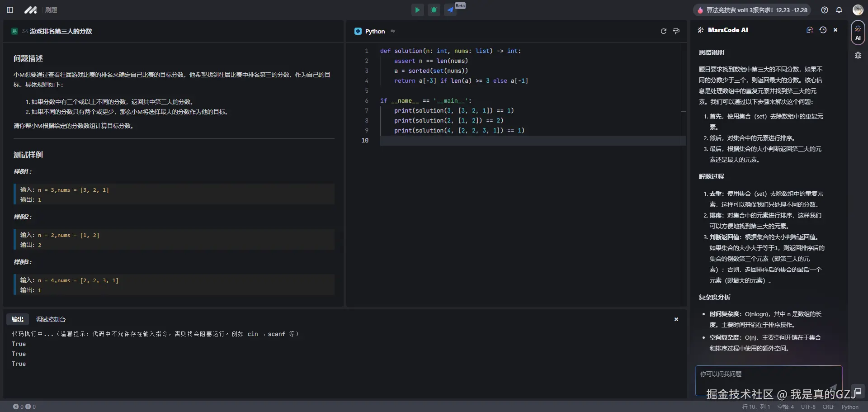Toggle the MarsCode AI side panel button

click(858, 33)
